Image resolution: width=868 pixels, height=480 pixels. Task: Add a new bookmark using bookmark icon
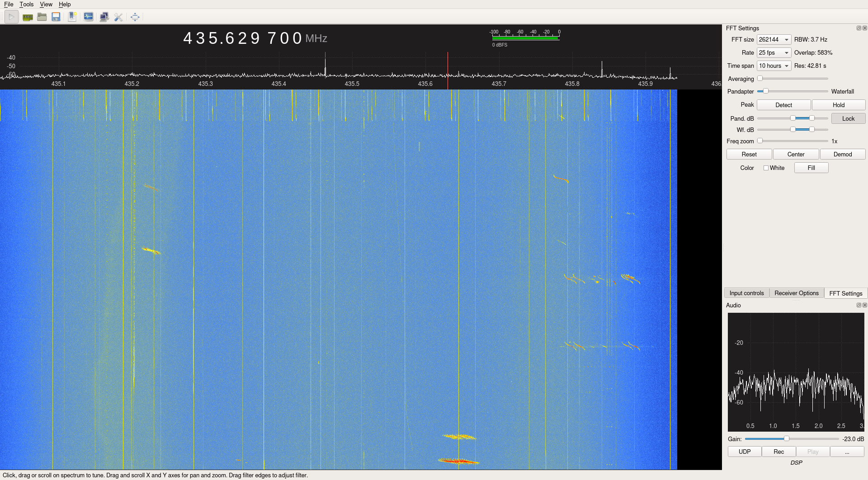[x=72, y=17]
